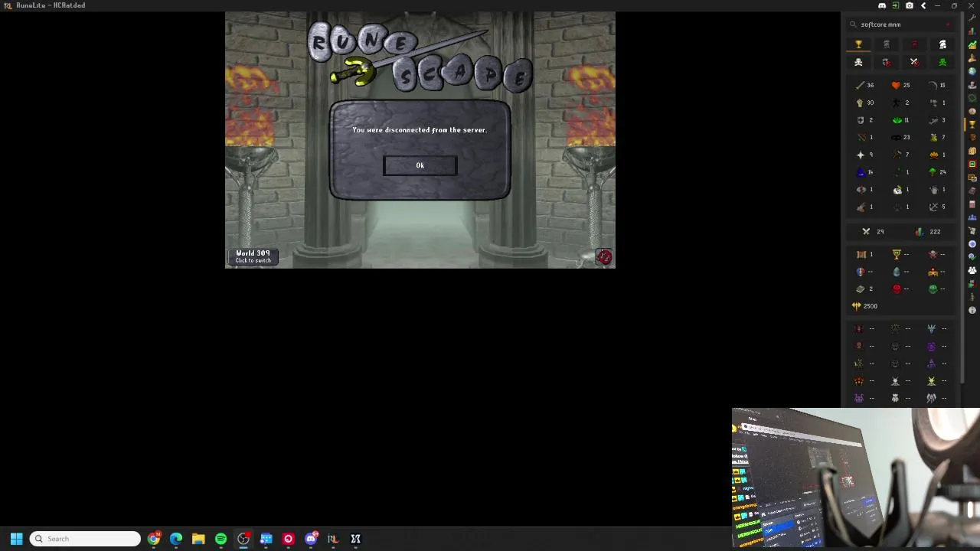
Task: Select the Ironman hiscores tab
Action: [x=887, y=44]
